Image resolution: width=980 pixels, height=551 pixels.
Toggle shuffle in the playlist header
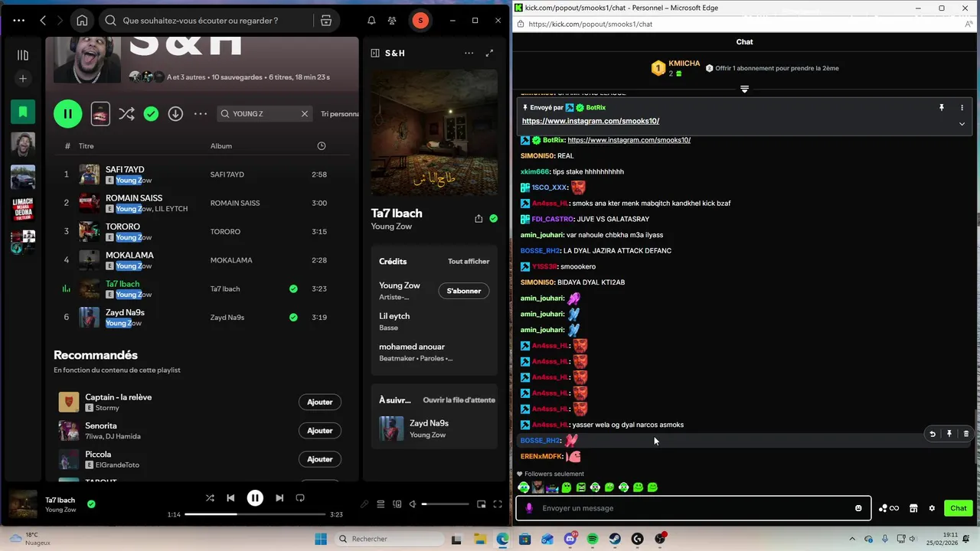tap(126, 114)
